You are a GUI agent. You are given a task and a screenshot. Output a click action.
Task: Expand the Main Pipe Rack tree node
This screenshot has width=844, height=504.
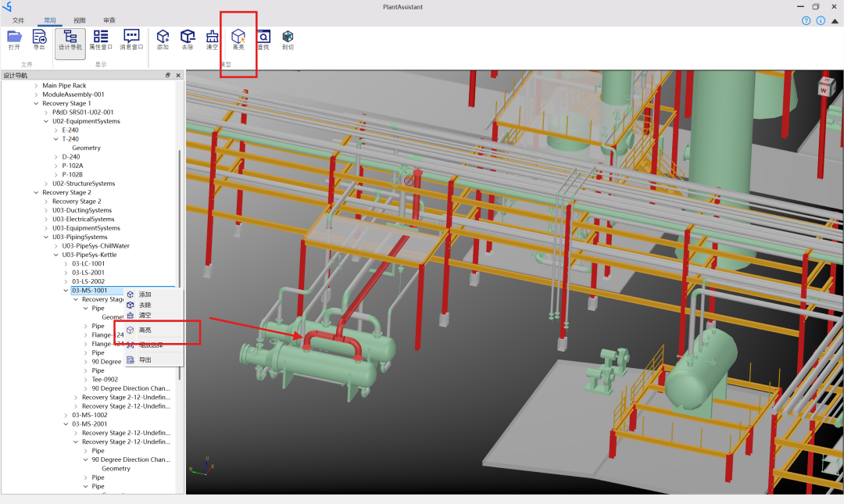[36, 85]
